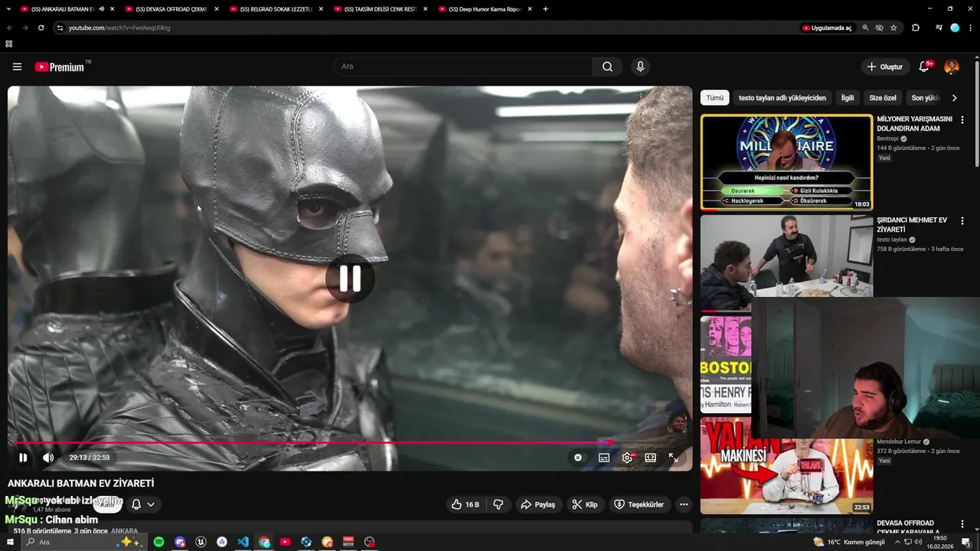Open the Bentropi channel link
Viewport: 980px width, 551px height.
888,139
